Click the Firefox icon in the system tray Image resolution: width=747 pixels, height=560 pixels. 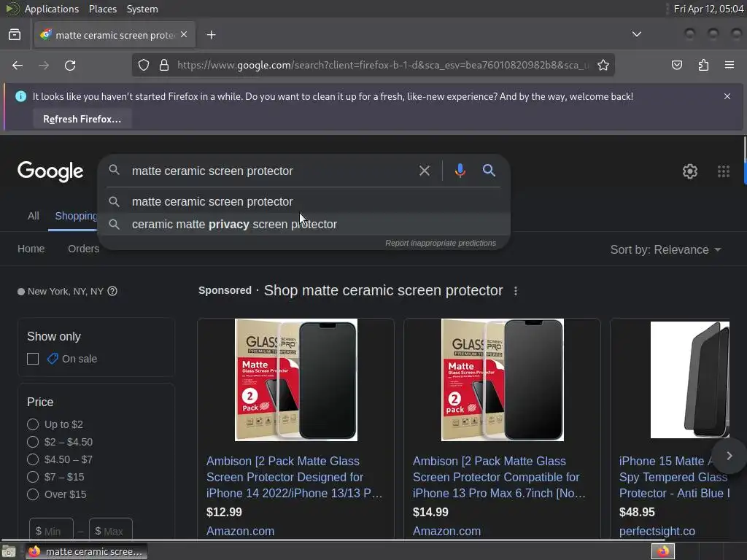[x=663, y=551]
